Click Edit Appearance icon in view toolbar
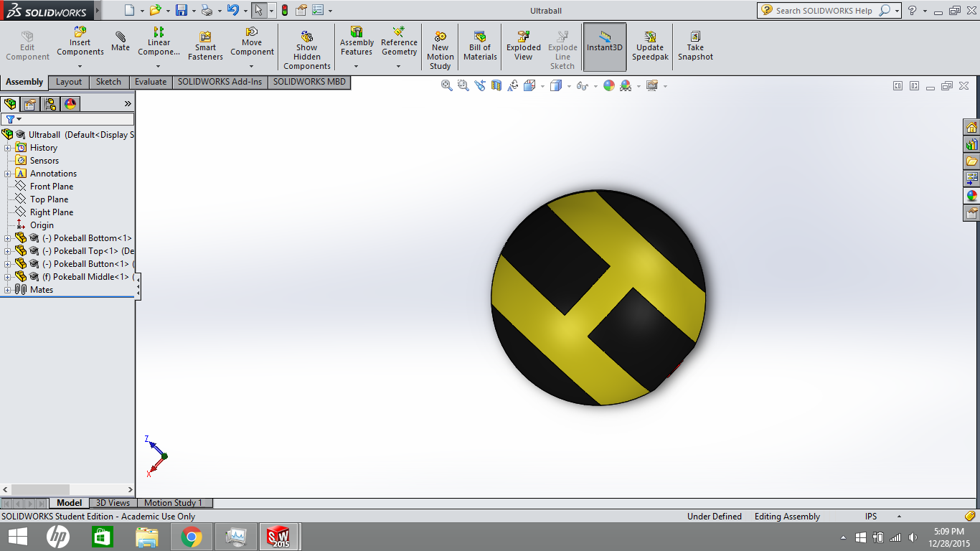This screenshot has width=980, height=551. tap(609, 85)
